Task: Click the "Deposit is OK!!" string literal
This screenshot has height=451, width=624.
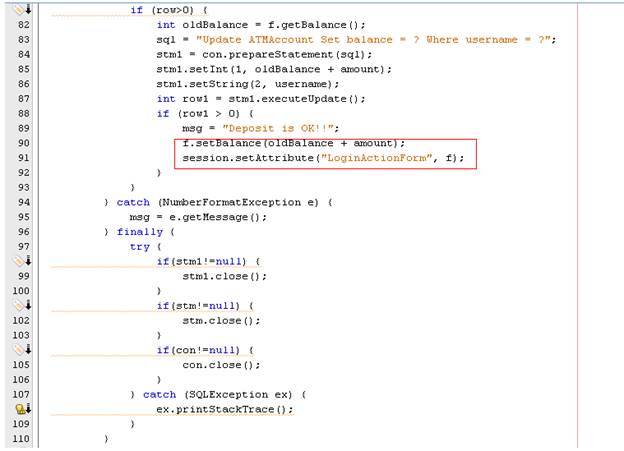Action: (x=277, y=129)
